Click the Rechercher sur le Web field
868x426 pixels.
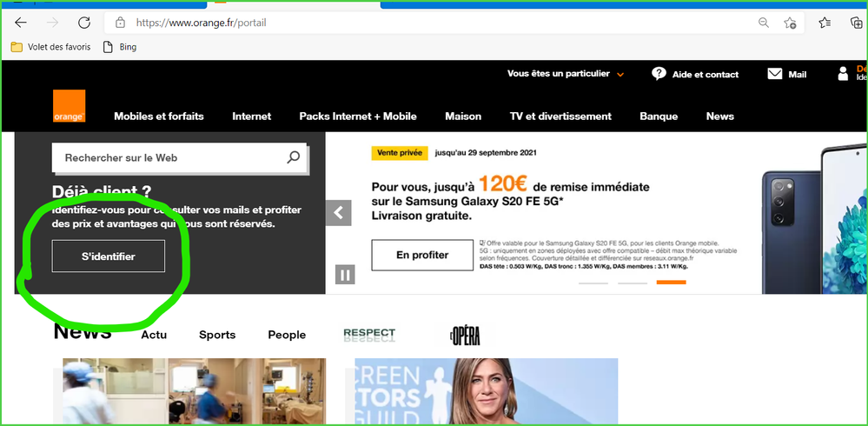pyautogui.click(x=180, y=158)
